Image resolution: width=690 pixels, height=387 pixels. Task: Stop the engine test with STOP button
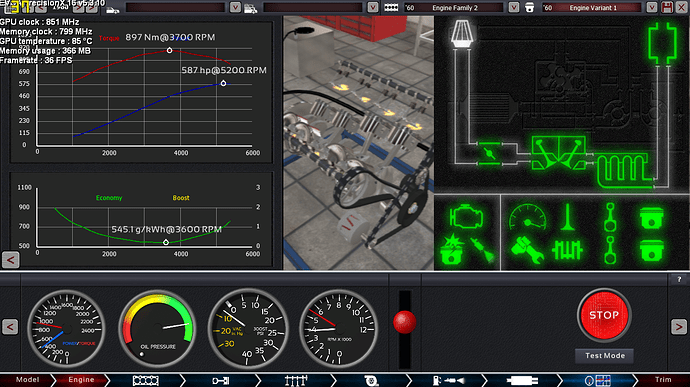[x=604, y=315]
